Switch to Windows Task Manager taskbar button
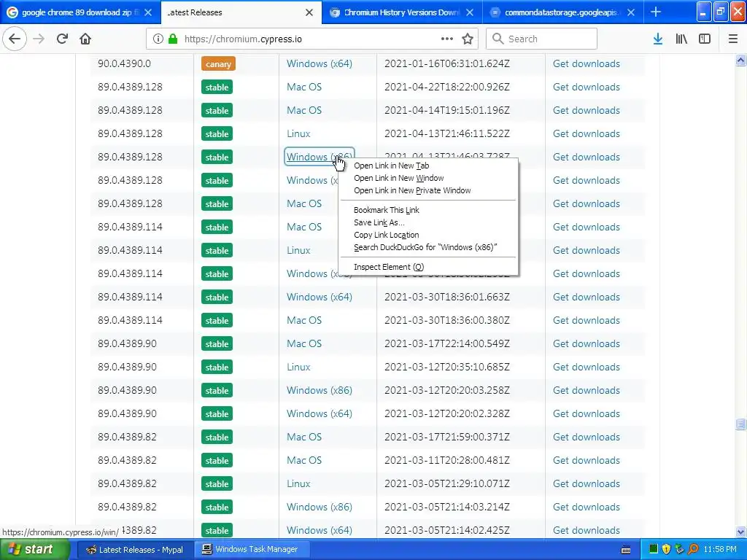Viewport: 747px width, 560px height. [x=251, y=550]
